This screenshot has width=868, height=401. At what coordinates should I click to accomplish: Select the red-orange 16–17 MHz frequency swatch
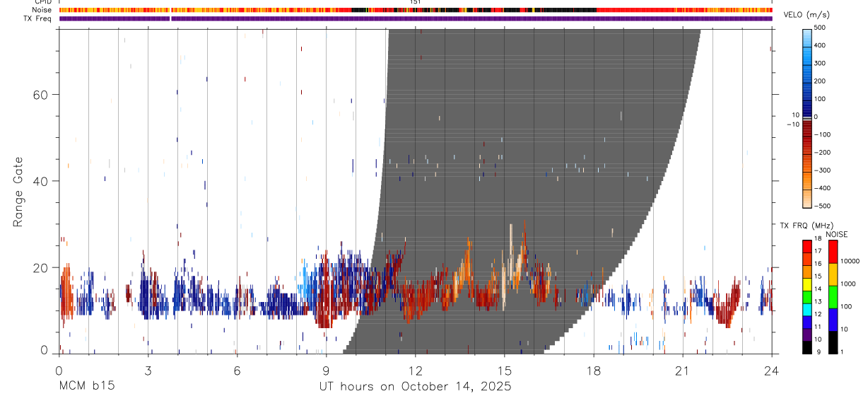pyautogui.click(x=807, y=260)
